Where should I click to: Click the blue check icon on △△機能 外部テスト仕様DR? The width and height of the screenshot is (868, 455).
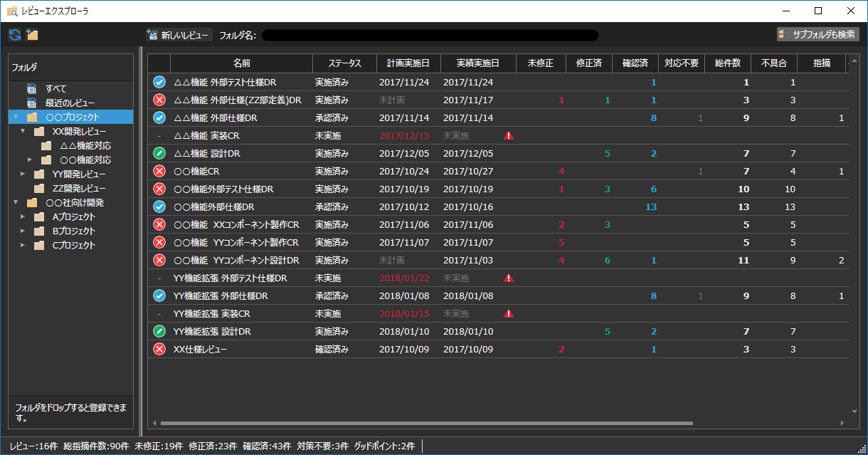pos(158,82)
